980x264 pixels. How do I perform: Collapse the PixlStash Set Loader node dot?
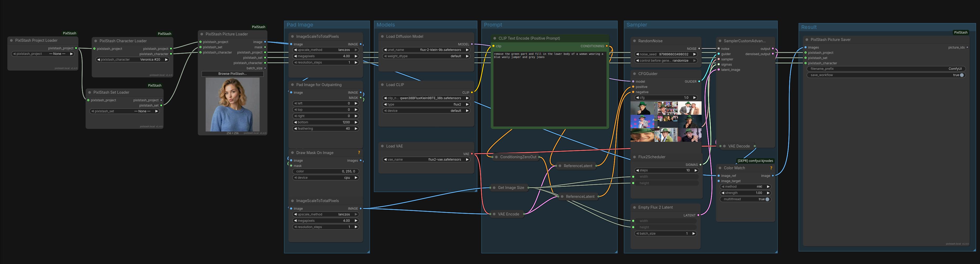(89, 92)
